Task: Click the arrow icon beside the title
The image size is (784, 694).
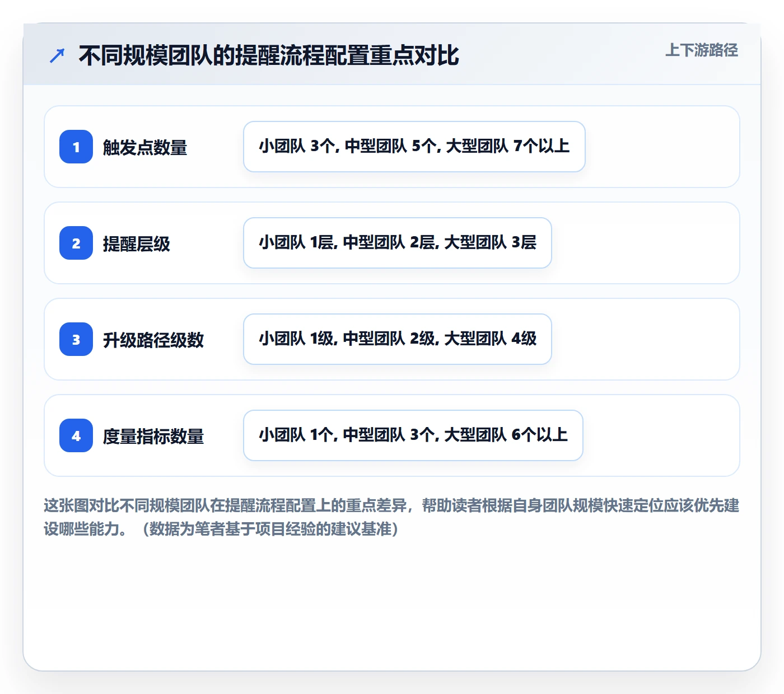Action: click(57, 55)
